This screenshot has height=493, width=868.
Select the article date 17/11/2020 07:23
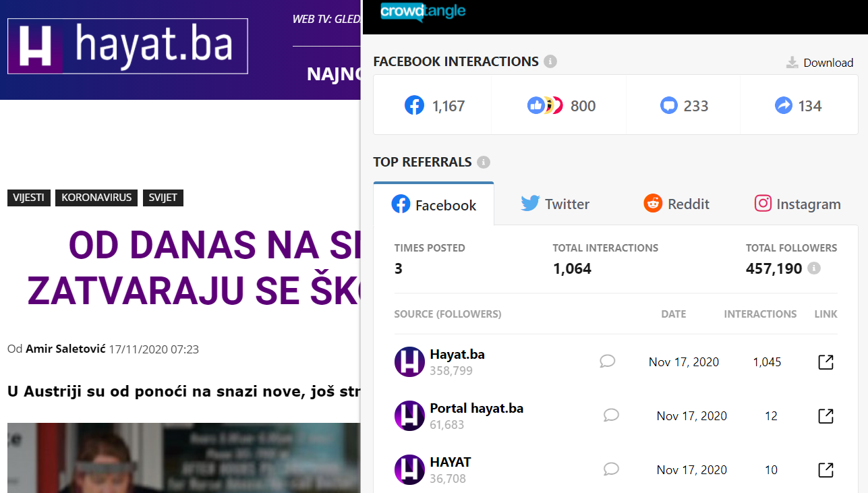coord(154,349)
